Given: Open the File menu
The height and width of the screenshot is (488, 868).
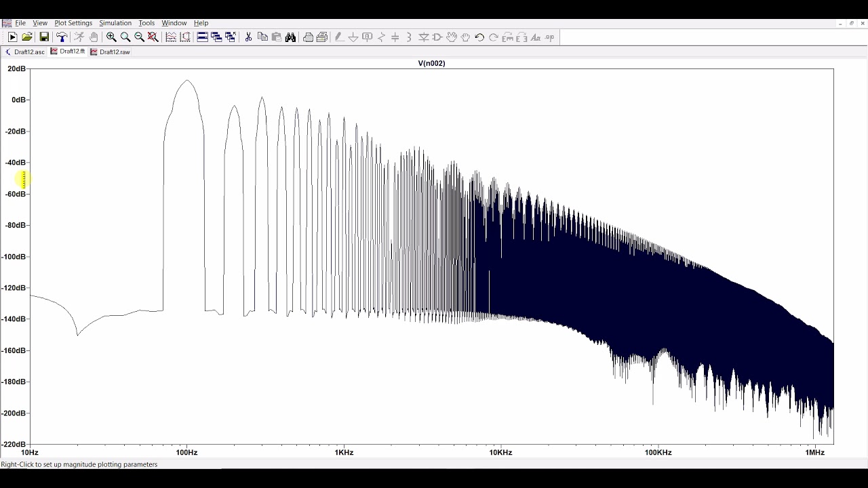Looking at the screenshot, I should tap(20, 23).
